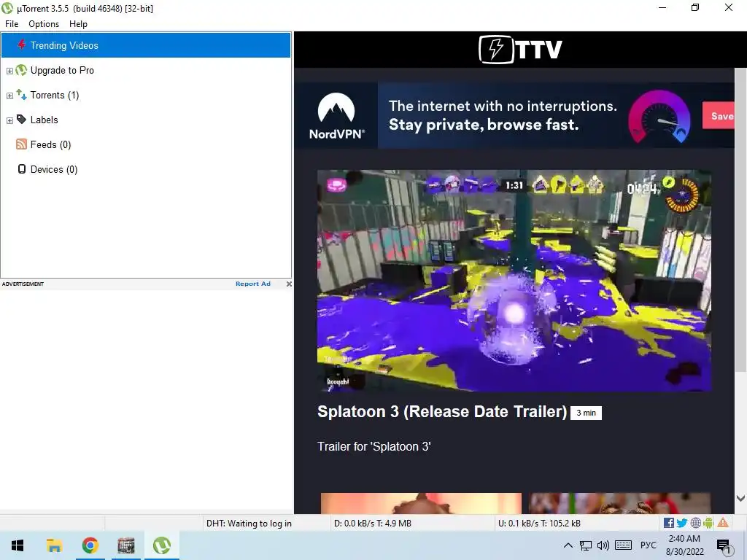Click the network tray icon
The height and width of the screenshot is (560, 747).
[586, 545]
